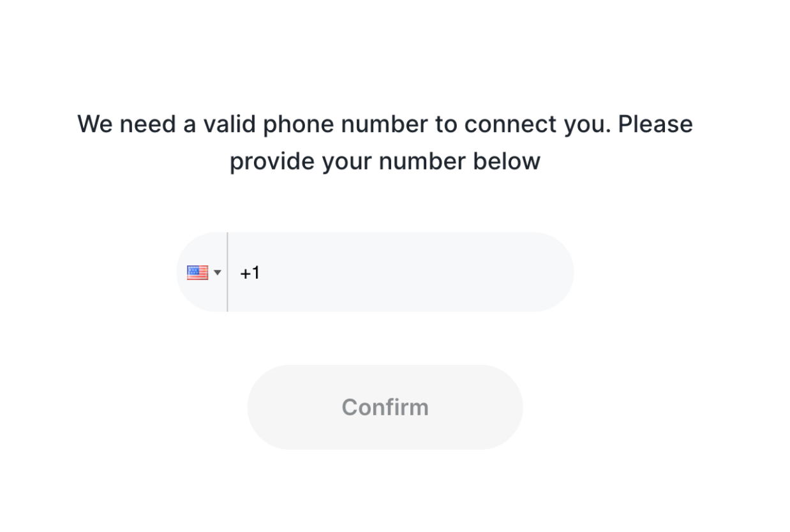Tap the small triangle next to the flag
The height and width of the screenshot is (532, 790).
pos(217,273)
